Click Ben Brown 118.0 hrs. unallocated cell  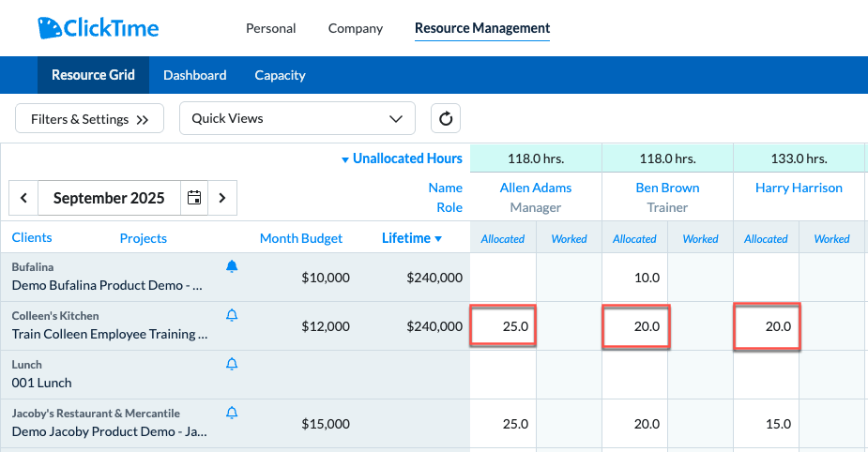[x=667, y=158]
